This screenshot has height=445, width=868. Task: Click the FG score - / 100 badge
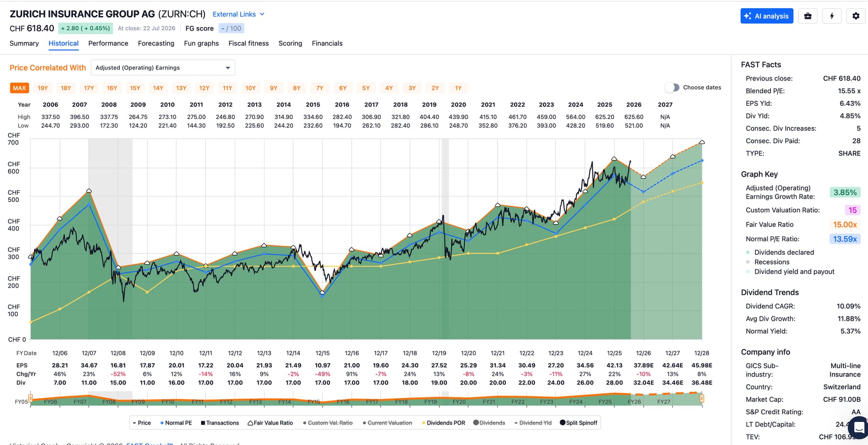(x=231, y=28)
